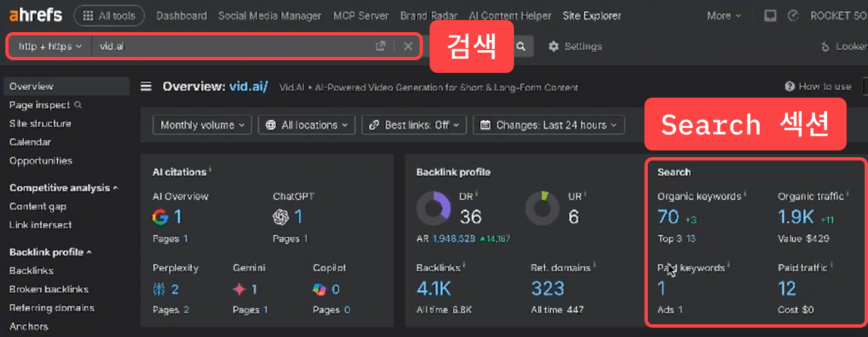Clear the URL field with X icon
The image size is (868, 337).
pyautogui.click(x=408, y=46)
